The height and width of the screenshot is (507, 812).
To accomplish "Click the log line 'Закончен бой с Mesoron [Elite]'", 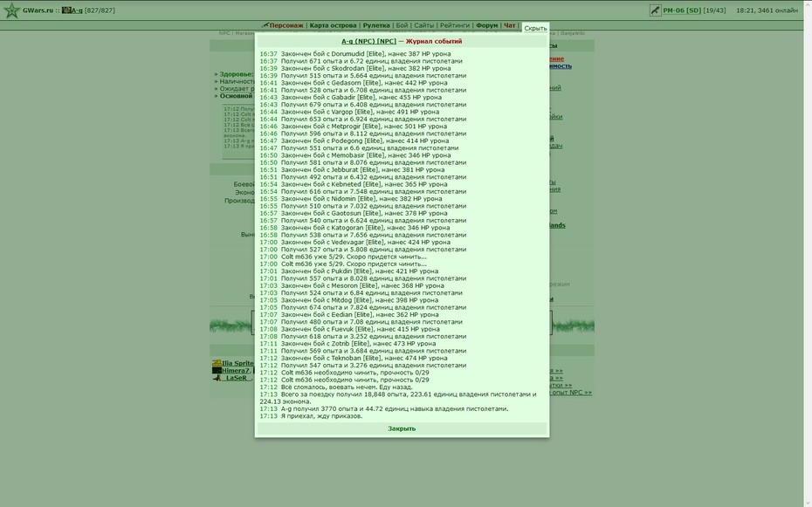I will 352,285.
